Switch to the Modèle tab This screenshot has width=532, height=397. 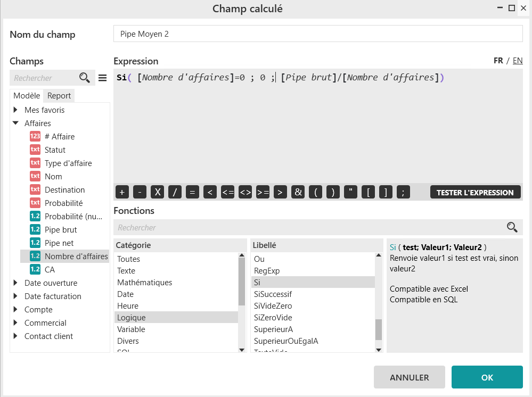[x=27, y=96]
